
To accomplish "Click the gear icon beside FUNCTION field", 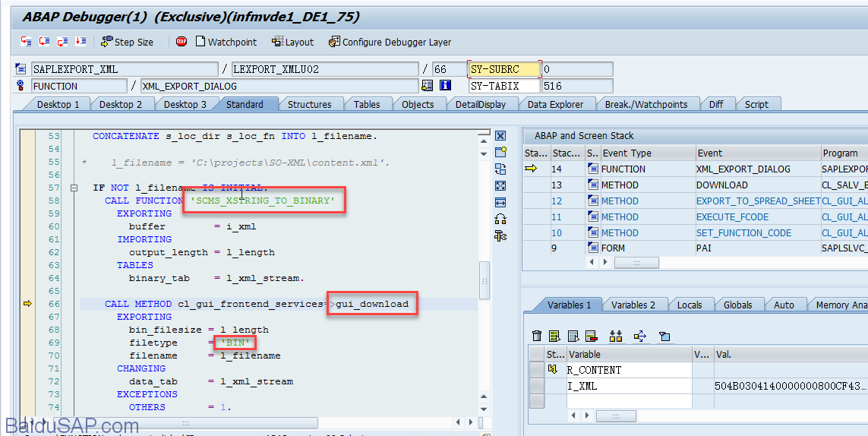I will (21, 86).
